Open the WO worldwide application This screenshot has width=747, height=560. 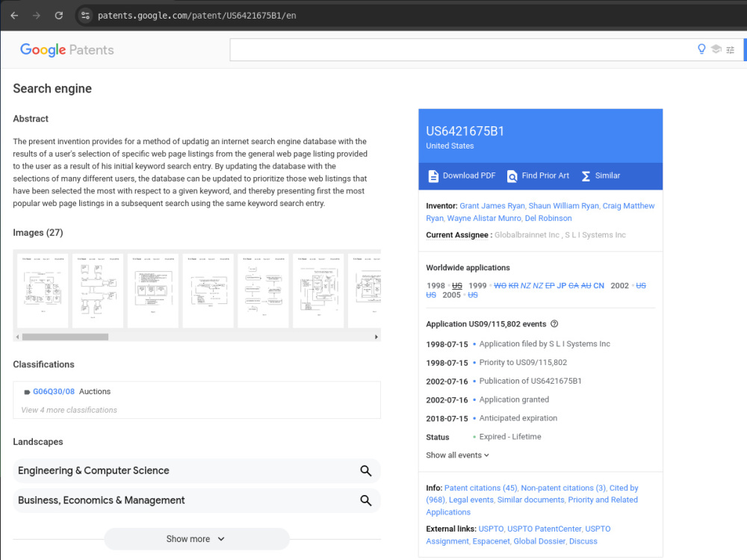coord(500,286)
